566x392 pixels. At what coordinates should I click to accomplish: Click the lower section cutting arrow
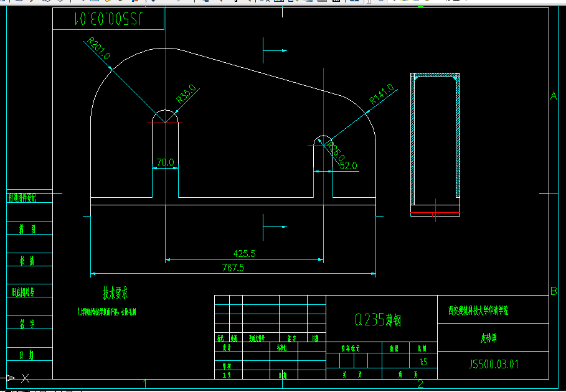(275, 227)
